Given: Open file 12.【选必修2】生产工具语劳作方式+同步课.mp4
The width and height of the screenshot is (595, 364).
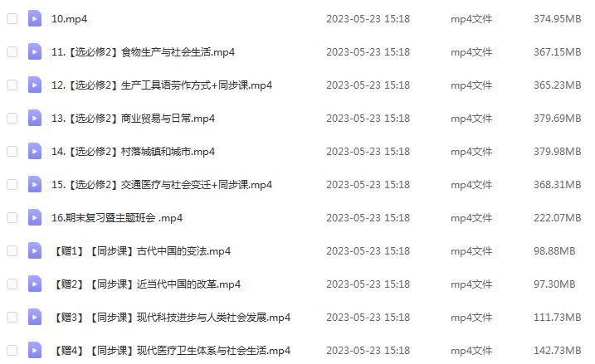Looking at the screenshot, I should [162, 85].
